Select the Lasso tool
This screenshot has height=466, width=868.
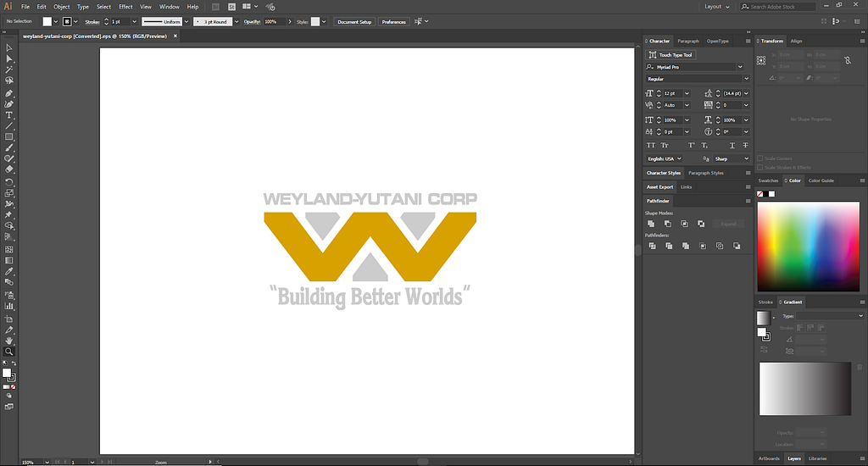(x=8, y=80)
